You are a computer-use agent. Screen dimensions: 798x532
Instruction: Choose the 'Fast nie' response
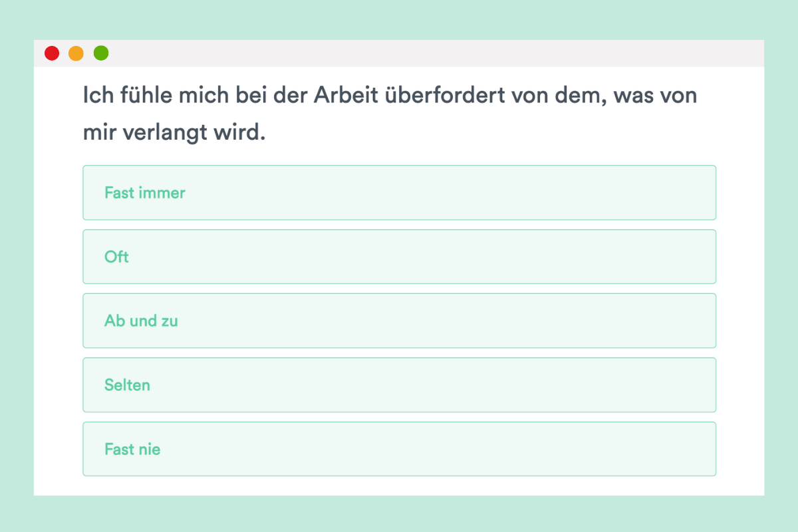pos(399,449)
